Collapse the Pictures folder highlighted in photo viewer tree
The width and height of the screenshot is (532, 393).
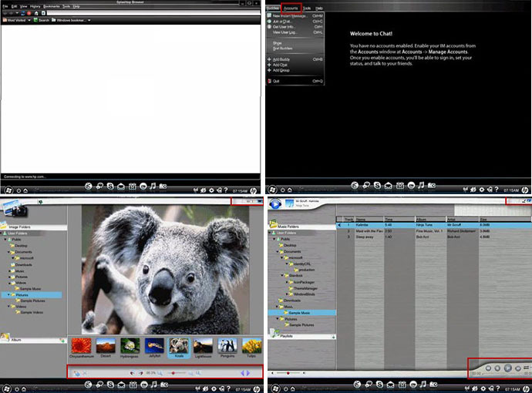(9, 295)
